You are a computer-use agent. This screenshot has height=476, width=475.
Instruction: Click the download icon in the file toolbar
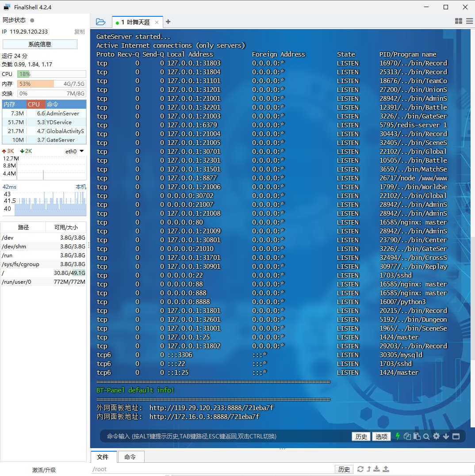pos(377,469)
